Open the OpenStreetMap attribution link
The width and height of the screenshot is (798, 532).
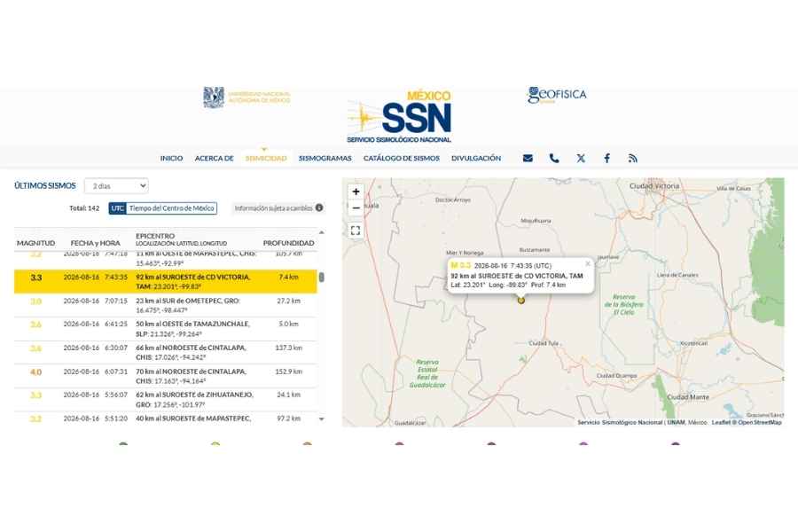tap(760, 423)
